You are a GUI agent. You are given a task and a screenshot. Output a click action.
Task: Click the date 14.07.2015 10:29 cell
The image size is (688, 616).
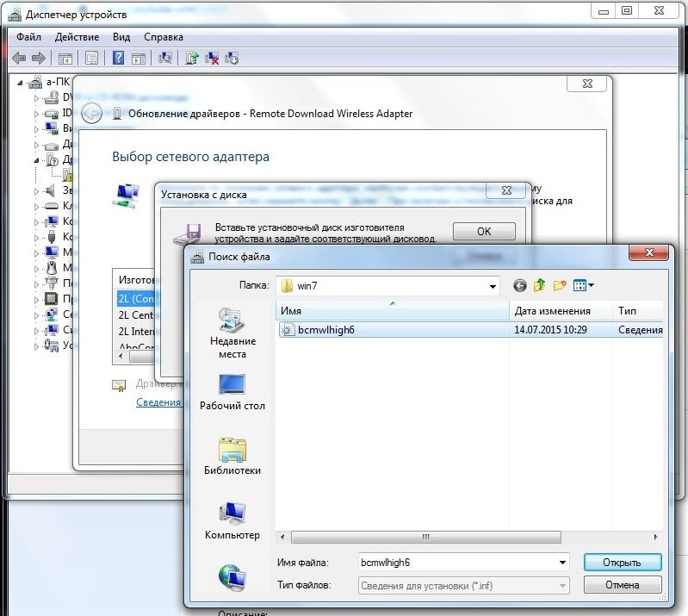coord(550,330)
